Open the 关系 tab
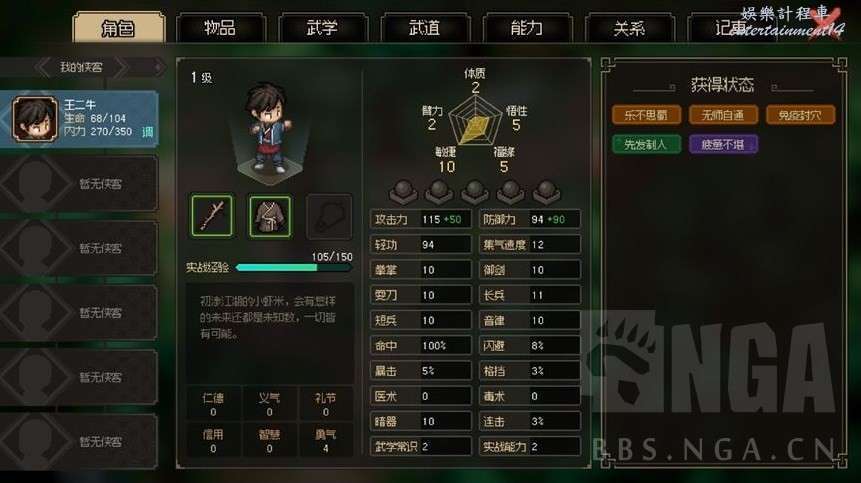Viewport: 861px width, 483px height. coord(629,27)
